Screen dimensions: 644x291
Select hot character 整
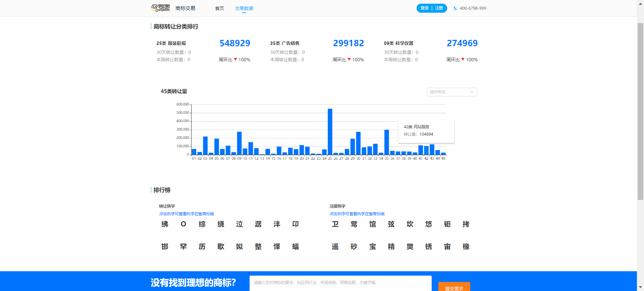pyautogui.click(x=258, y=246)
